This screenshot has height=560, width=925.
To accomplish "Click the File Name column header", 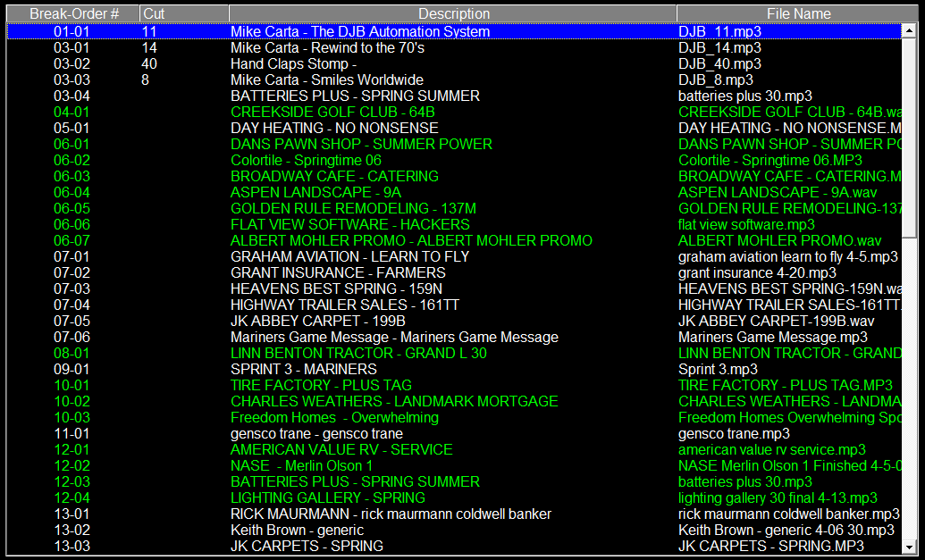I will [797, 13].
